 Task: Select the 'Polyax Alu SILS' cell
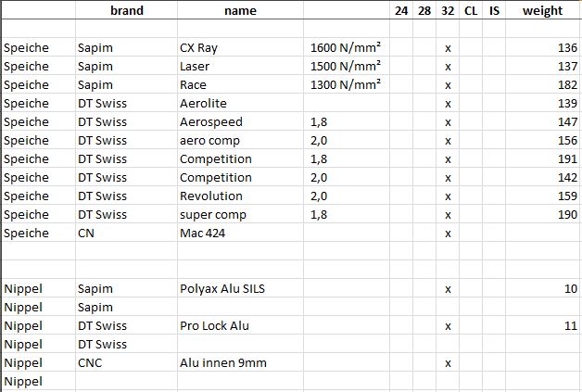coord(240,288)
